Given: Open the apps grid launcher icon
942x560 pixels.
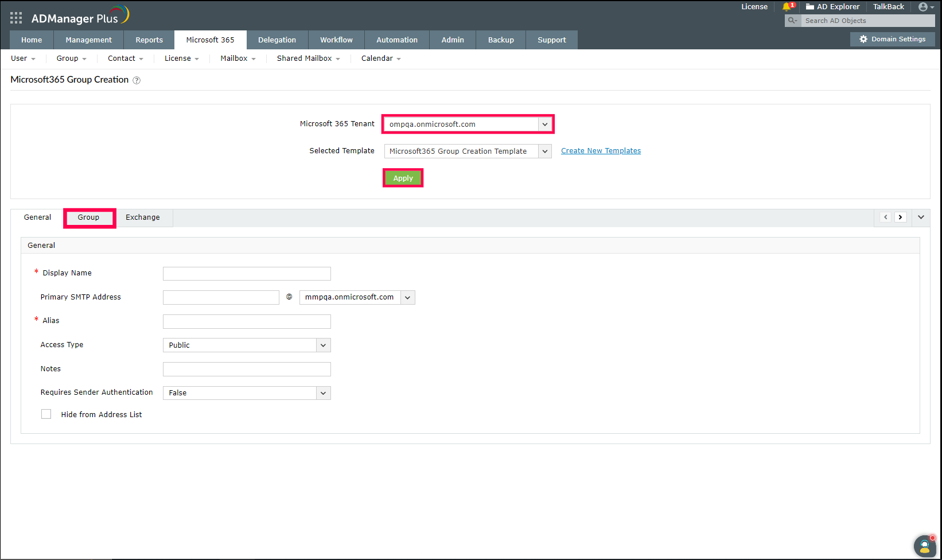Looking at the screenshot, I should [x=16, y=18].
